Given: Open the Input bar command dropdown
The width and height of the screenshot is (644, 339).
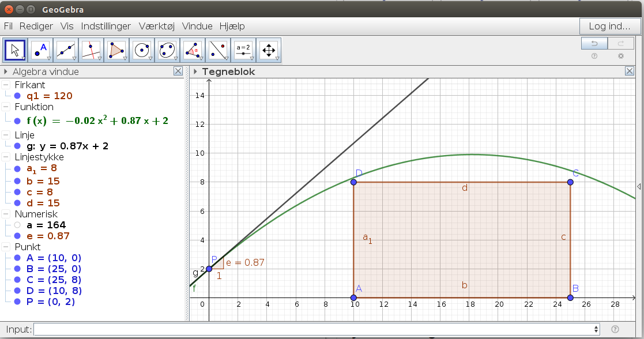Looking at the screenshot, I should click(596, 329).
